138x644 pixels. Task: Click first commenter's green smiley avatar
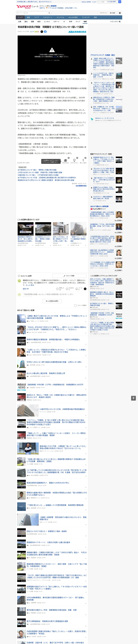[19, 281]
